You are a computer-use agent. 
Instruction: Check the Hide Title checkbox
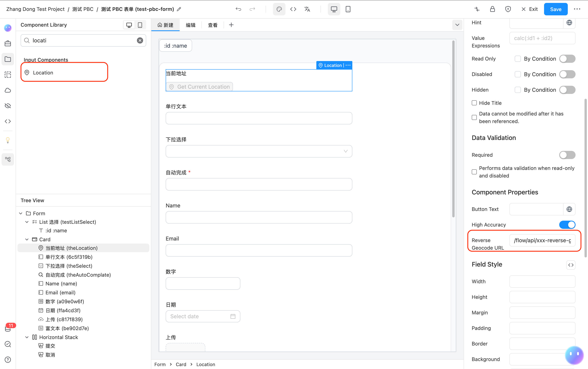tap(474, 103)
